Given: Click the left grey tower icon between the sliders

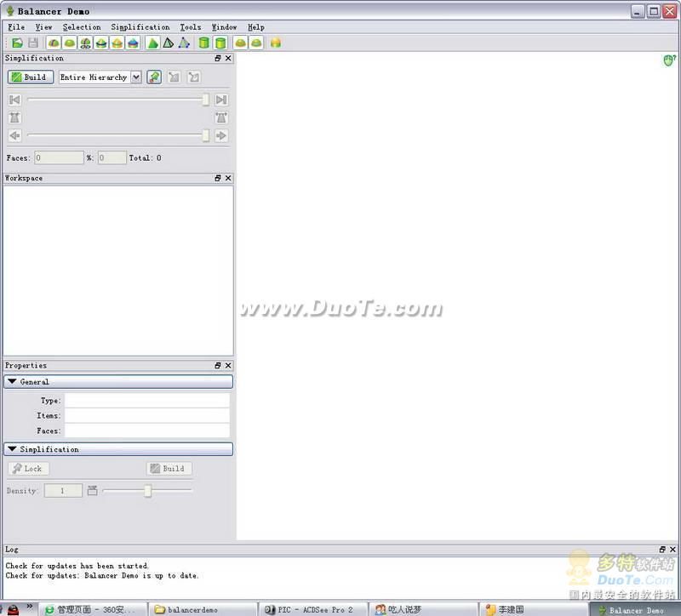Looking at the screenshot, I should click(x=14, y=117).
